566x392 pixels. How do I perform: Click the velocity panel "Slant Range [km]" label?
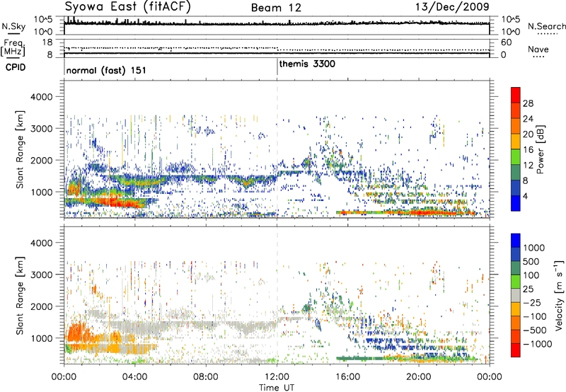20,296
